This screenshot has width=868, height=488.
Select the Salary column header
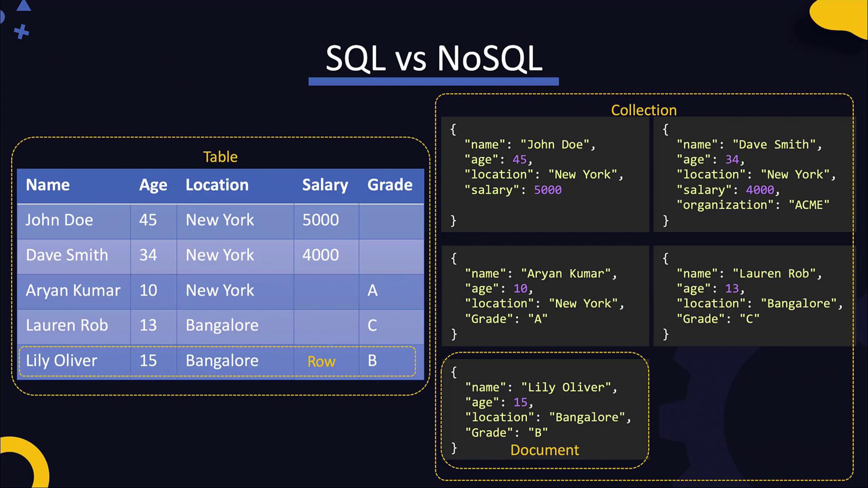pyautogui.click(x=325, y=185)
